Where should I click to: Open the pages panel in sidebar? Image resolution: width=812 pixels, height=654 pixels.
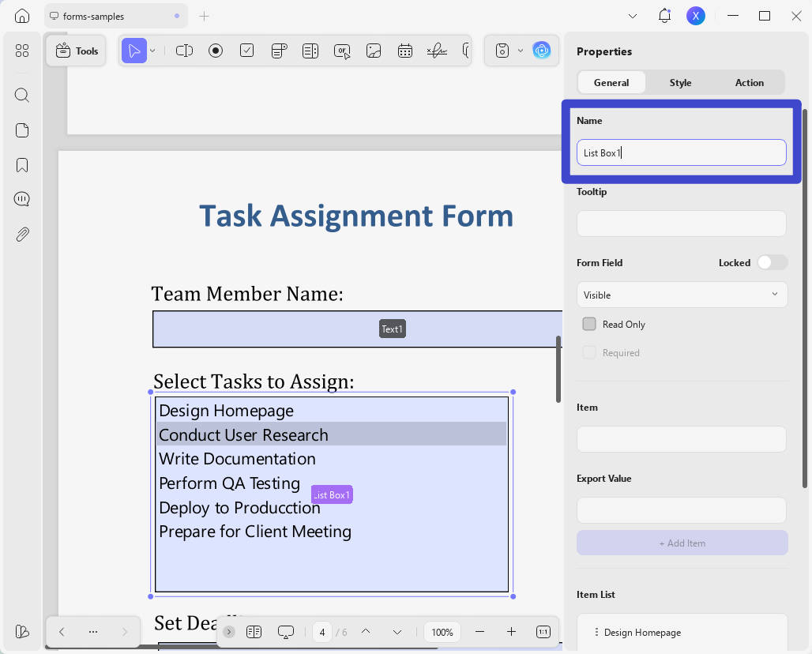point(22,130)
